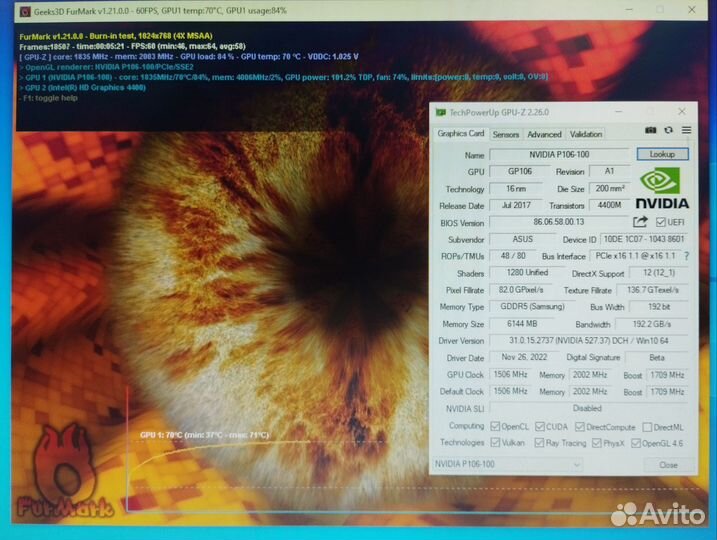Click the Texture Fillrate field 136.7 GTexel/s
This screenshot has height=540, width=717.
652,290
